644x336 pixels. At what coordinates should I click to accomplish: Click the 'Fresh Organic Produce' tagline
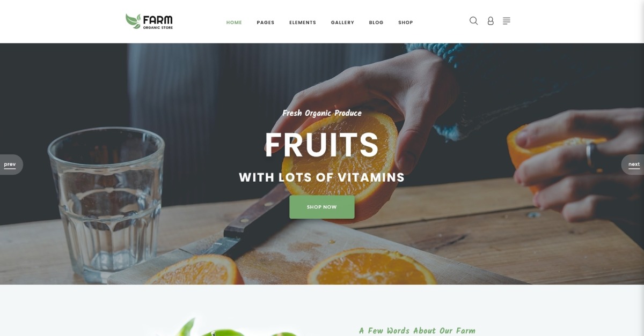[x=322, y=113]
